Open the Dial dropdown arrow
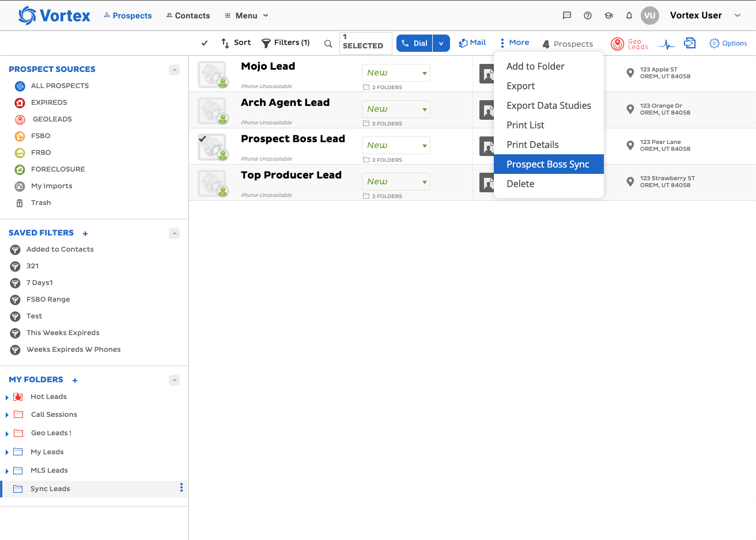756x540 pixels. (441, 43)
